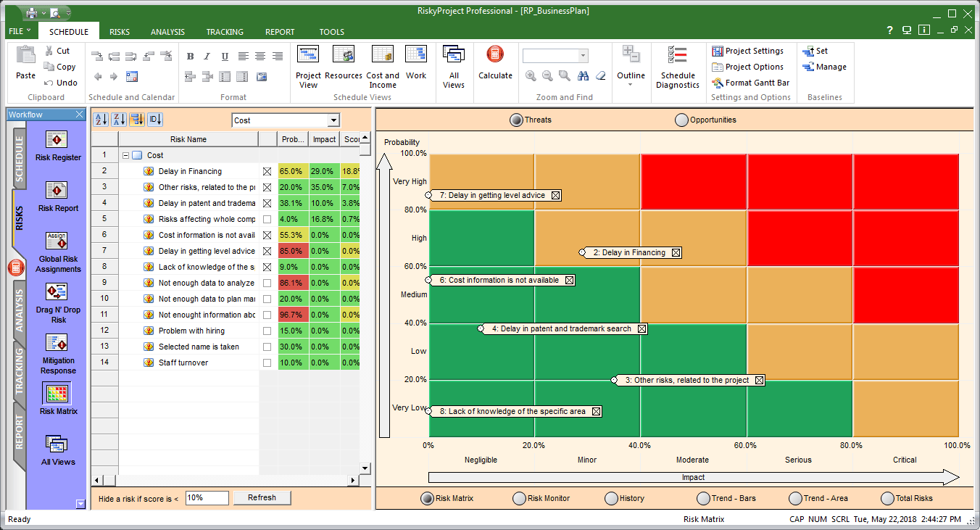
Task: Select the Trend - Bars radio button
Action: click(702, 499)
